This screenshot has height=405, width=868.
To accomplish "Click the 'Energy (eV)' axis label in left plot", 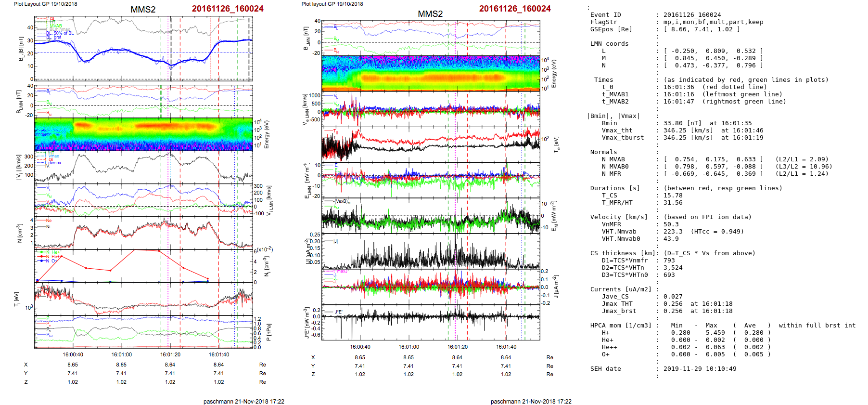I will (268, 134).
